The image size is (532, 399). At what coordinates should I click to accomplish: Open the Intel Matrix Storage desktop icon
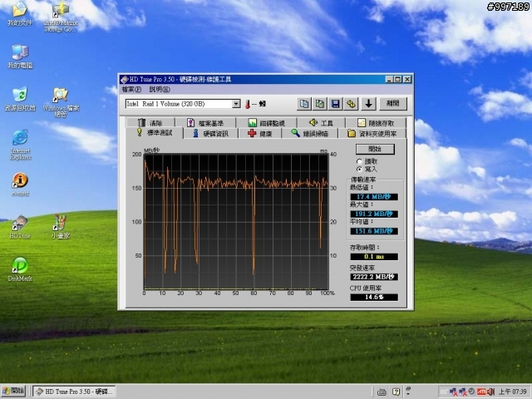(x=61, y=17)
